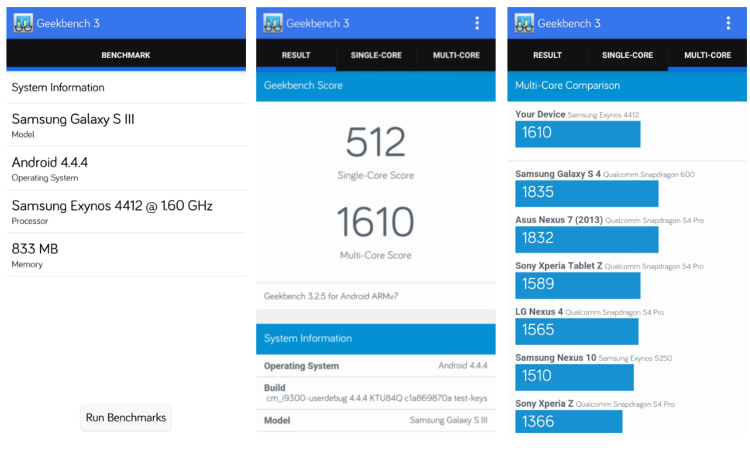Click System Information heading in left screen
Screen dimensions: 750x450
(58, 88)
